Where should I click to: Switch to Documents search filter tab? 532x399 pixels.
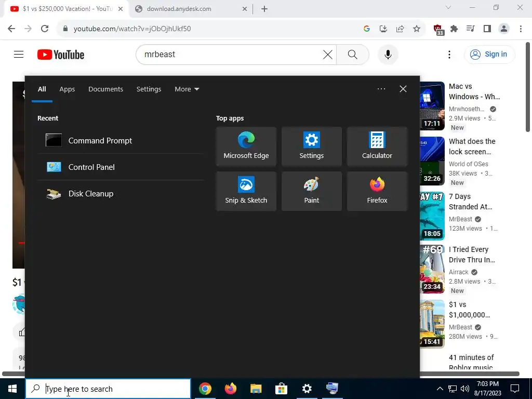point(105,89)
